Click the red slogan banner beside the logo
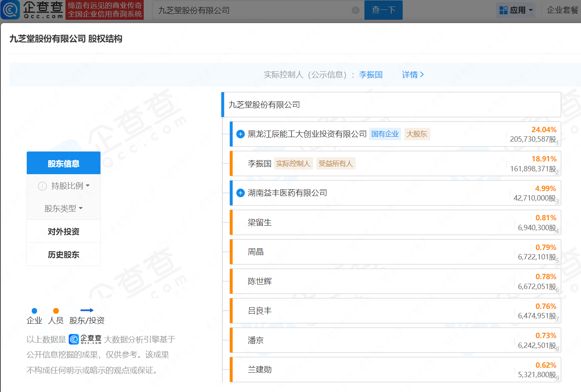The width and height of the screenshot is (581, 392). click(105, 10)
